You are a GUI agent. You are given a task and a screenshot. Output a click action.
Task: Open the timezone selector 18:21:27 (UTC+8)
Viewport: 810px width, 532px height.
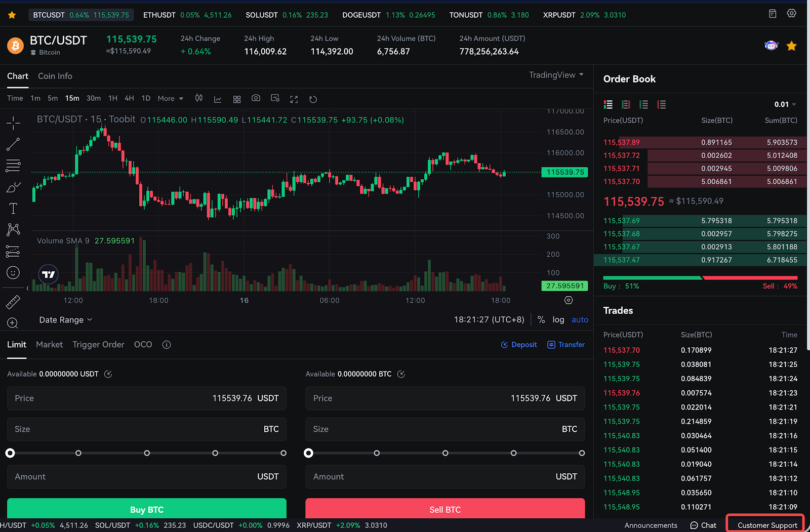(x=489, y=319)
